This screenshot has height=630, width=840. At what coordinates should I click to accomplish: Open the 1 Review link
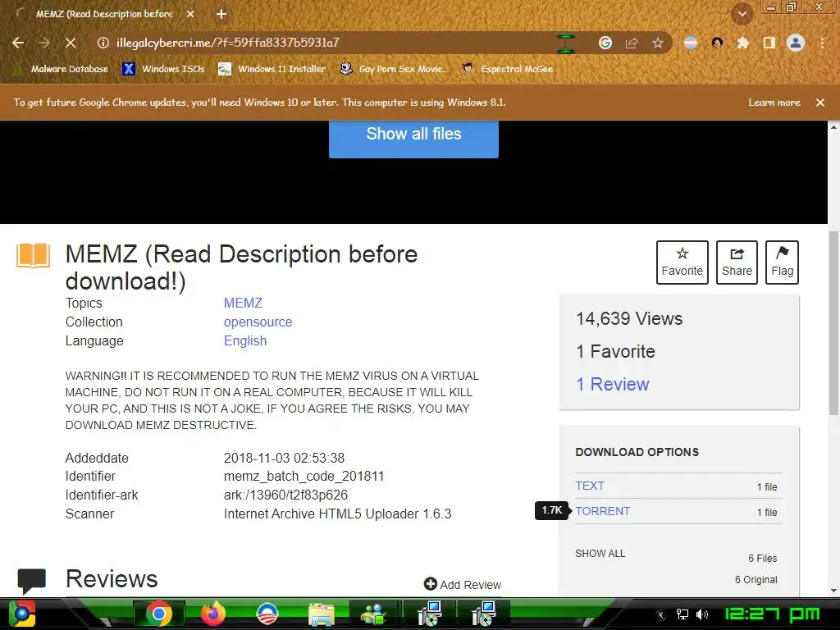pyautogui.click(x=612, y=384)
